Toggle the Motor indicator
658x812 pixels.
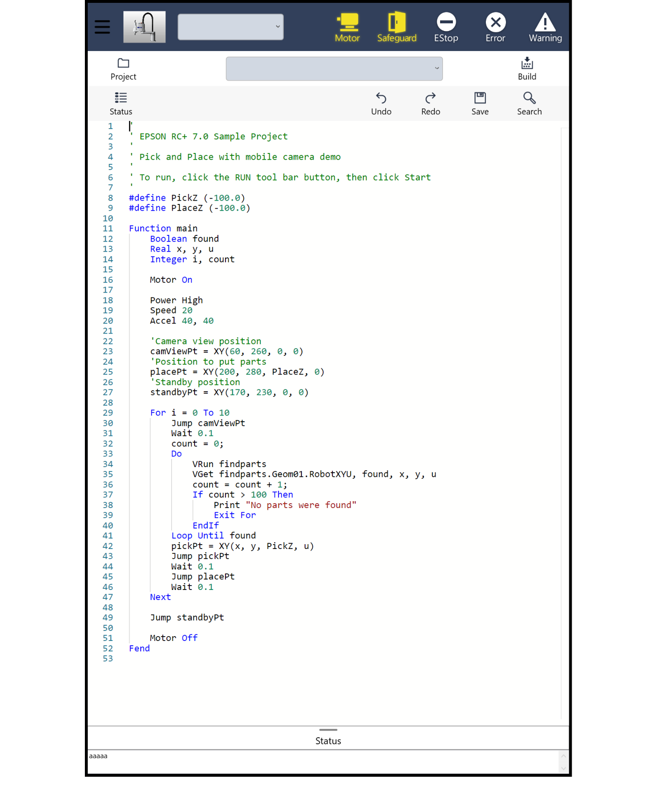[x=347, y=28]
